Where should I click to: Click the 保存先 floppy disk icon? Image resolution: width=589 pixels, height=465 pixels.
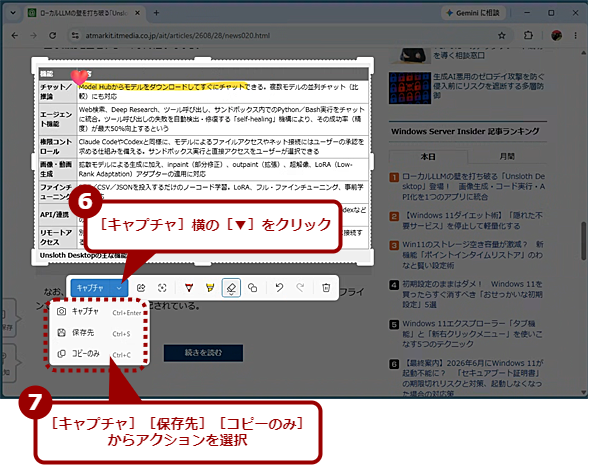tap(61, 332)
